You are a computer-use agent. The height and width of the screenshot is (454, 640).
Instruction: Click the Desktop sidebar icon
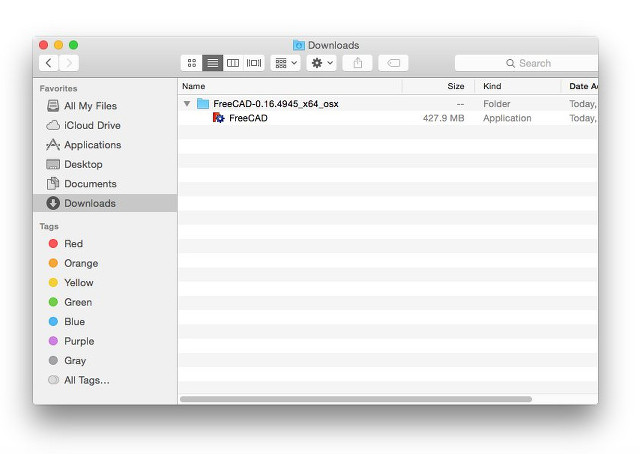pyautogui.click(x=53, y=164)
